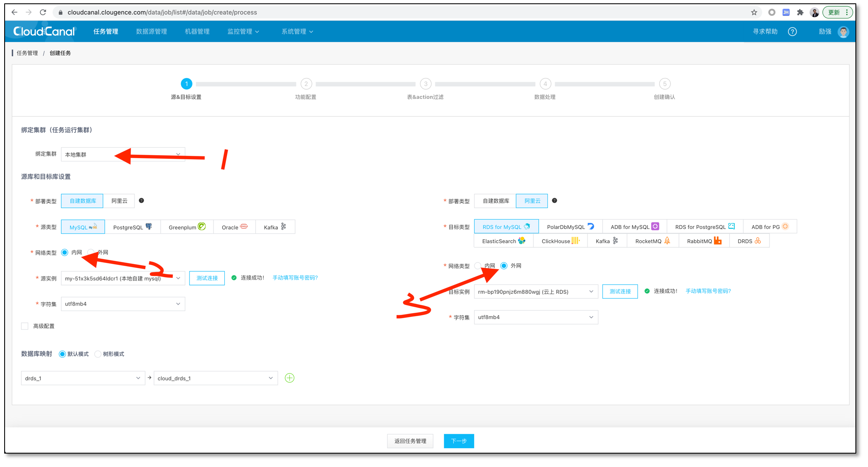Click the user avatar in the header
This screenshot has height=467, width=868.
[x=843, y=32]
